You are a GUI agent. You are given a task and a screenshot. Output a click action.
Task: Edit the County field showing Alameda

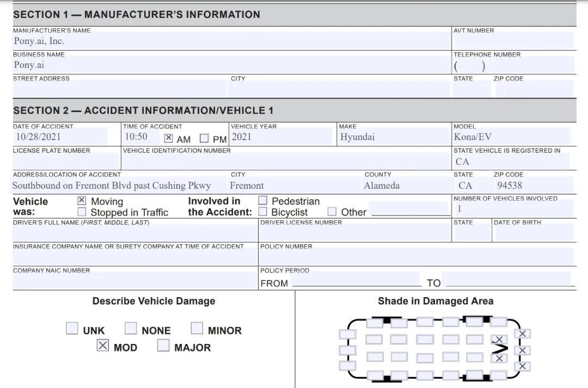(406, 186)
